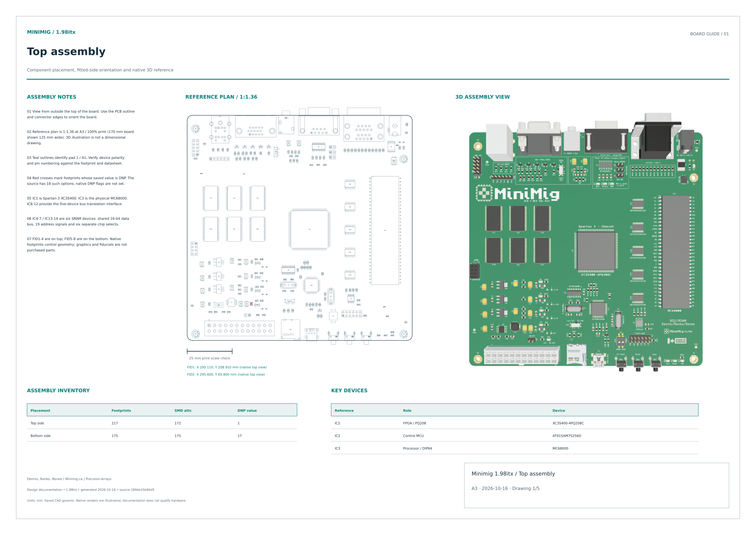Click the "Placement" column header
Screen dimensions: 756x535
(x=40, y=411)
